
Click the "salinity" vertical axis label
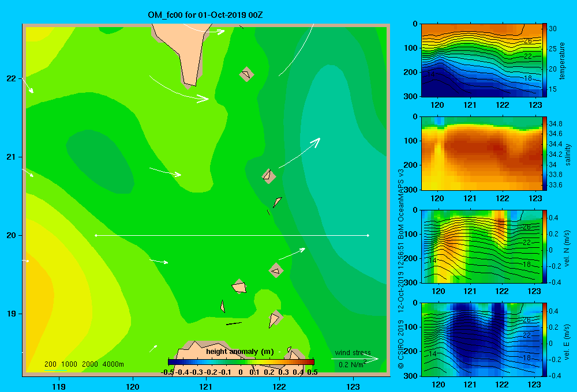pyautogui.click(x=567, y=154)
